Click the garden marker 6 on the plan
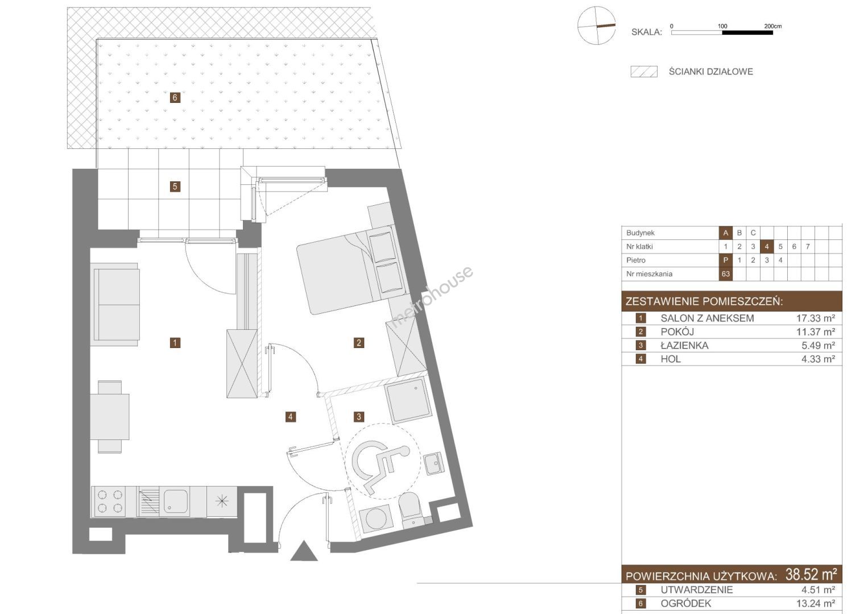Screen dimensions: 868x614 click(175, 98)
